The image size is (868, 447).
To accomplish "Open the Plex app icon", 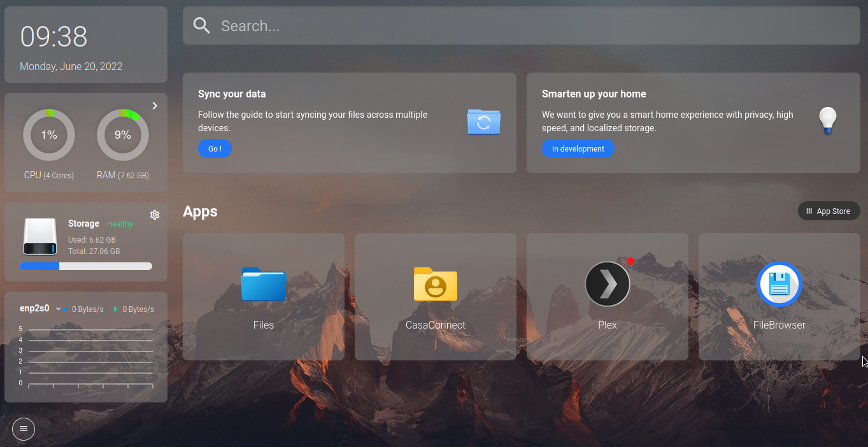I will tap(608, 284).
